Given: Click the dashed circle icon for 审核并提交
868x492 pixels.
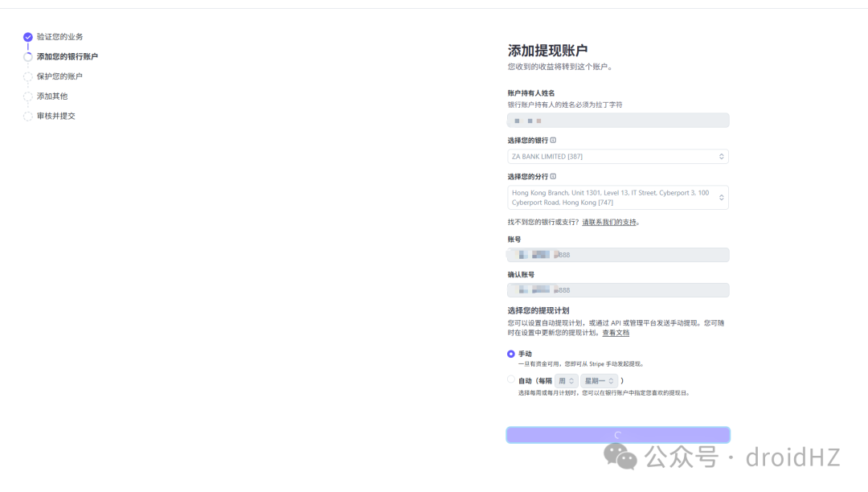Looking at the screenshot, I should pyautogui.click(x=27, y=117).
